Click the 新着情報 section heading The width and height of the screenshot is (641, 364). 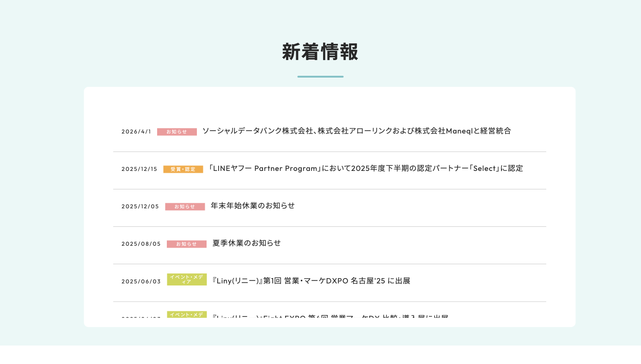320,52
